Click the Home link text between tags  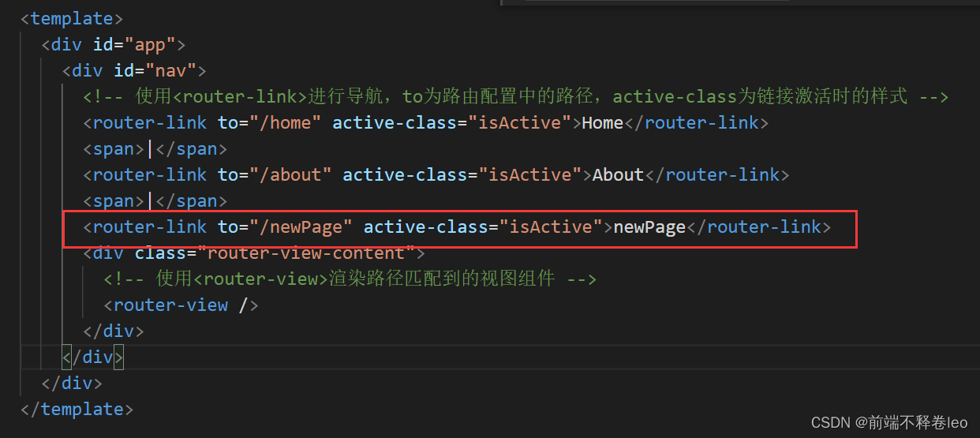(x=603, y=122)
